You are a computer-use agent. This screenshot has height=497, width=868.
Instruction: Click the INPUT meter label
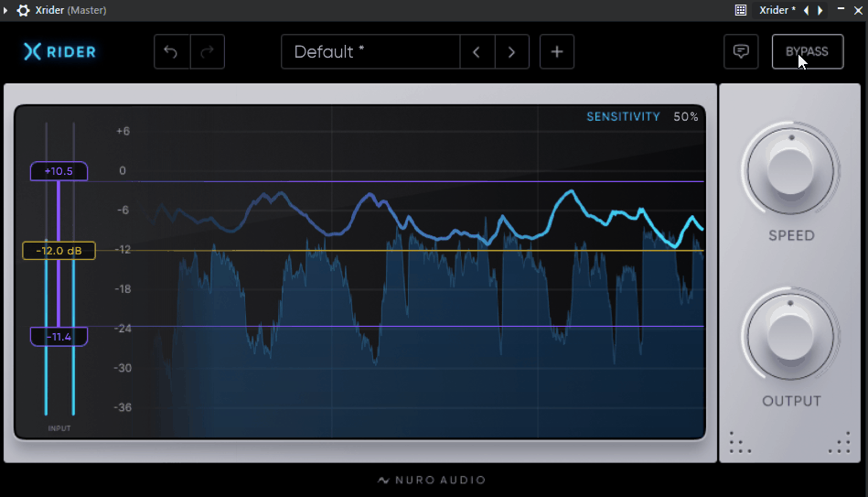click(59, 428)
